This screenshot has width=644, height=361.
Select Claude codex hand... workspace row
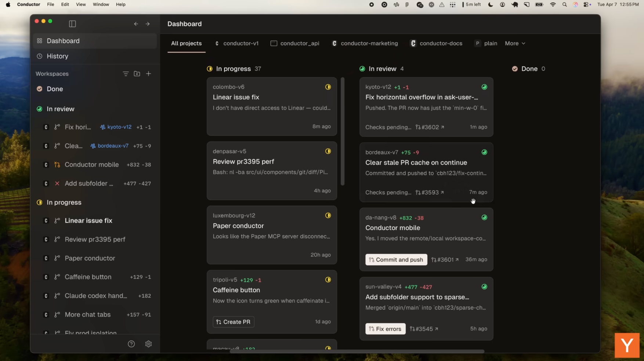coord(95,296)
